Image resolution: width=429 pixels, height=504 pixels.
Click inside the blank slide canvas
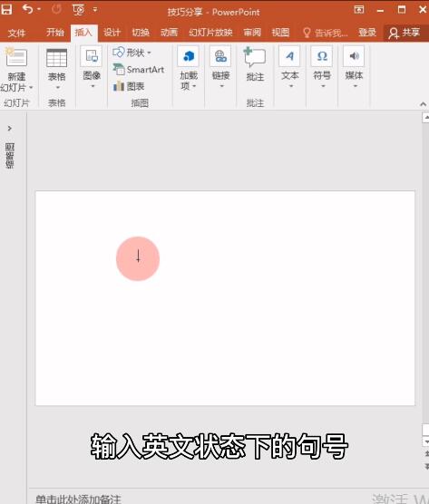225,298
